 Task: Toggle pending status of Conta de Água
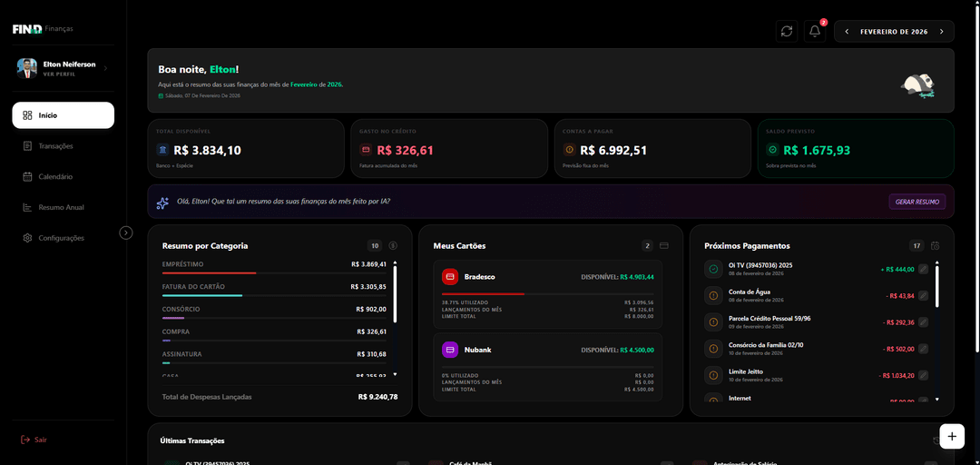pos(713,295)
